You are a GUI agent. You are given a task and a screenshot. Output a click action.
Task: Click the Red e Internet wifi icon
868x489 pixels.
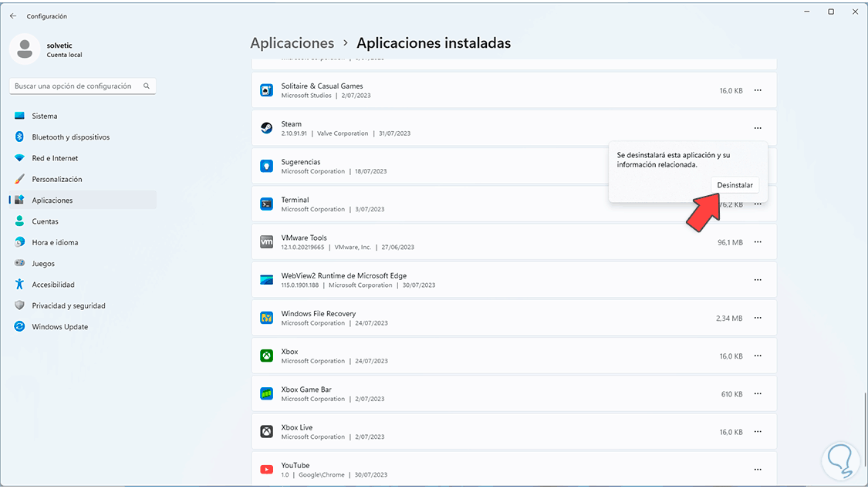pos(19,157)
